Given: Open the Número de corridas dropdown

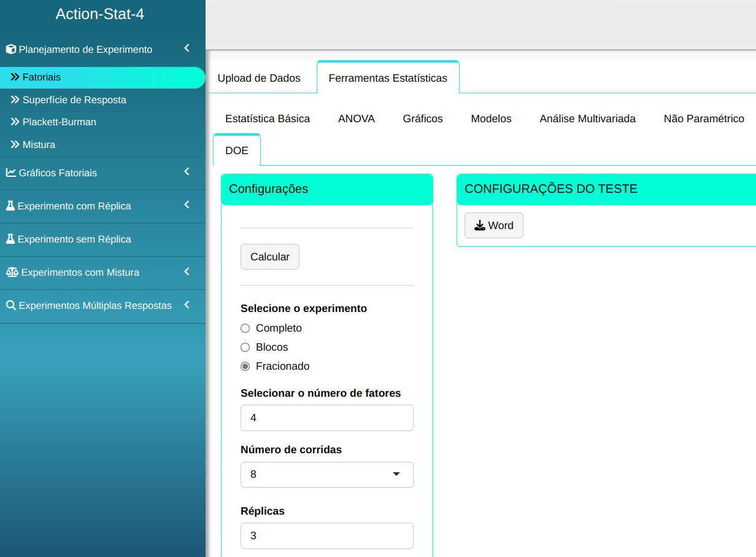Looking at the screenshot, I should 326,475.
